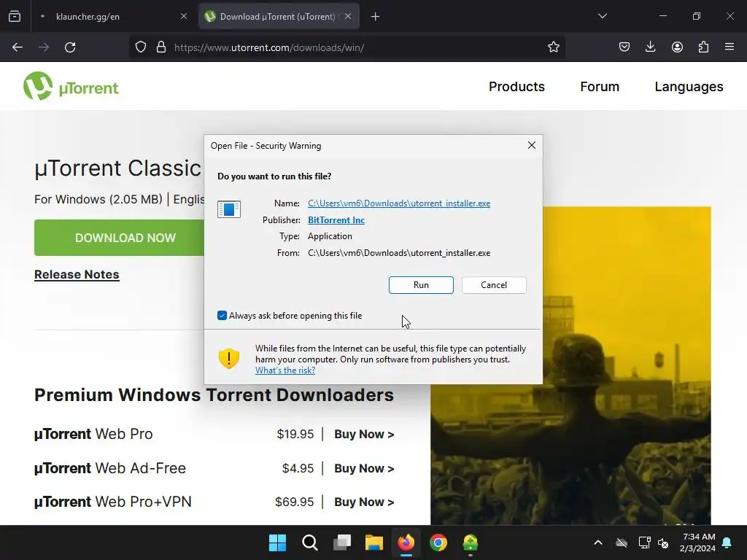Reload the current page
747x560 pixels.
[x=70, y=47]
